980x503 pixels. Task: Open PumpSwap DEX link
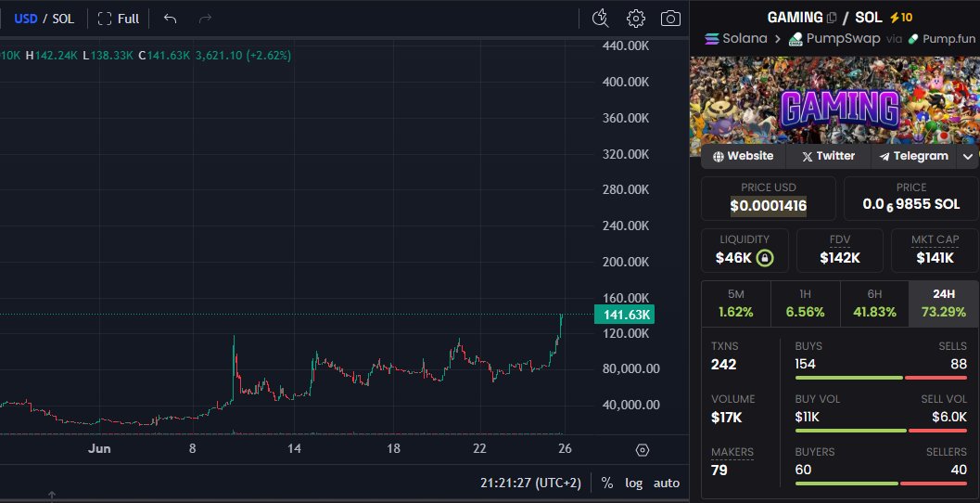point(834,39)
